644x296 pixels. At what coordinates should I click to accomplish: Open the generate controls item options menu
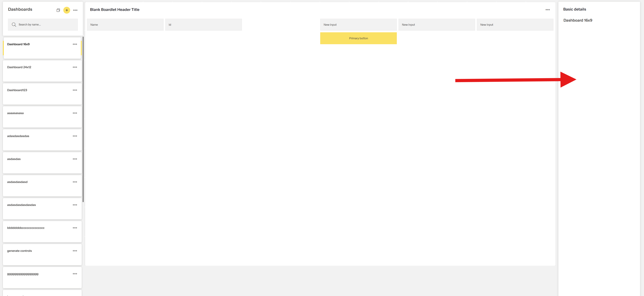(x=75, y=251)
